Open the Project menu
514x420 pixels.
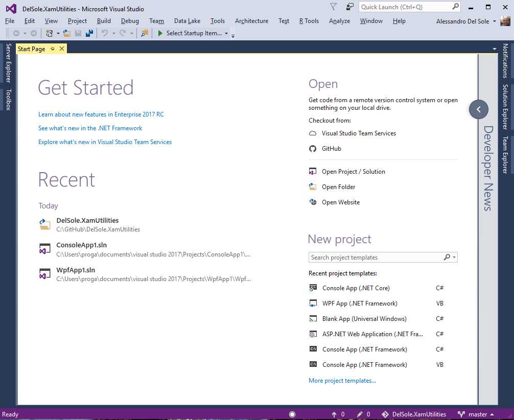tap(77, 21)
